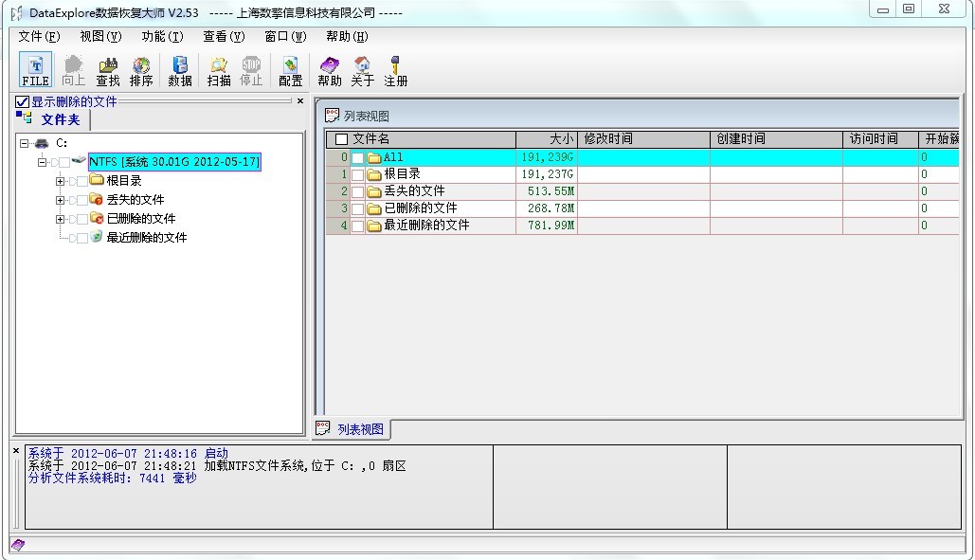Activate the 排序 (Sort) tool

click(141, 68)
